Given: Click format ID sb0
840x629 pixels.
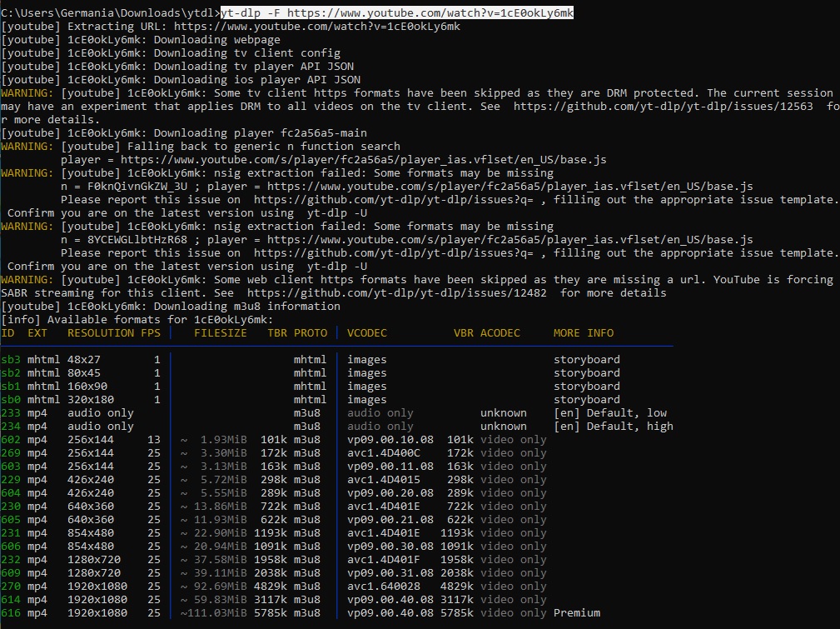Looking at the screenshot, I should pos(11,400).
